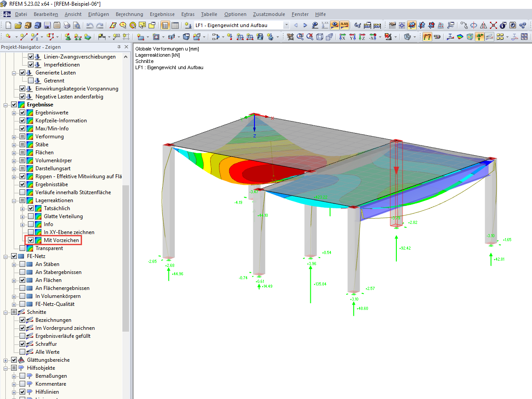Image resolution: width=532 pixels, height=399 pixels.
Task: Expand the Info node under Lagerreaktionen
Action: coord(22,224)
